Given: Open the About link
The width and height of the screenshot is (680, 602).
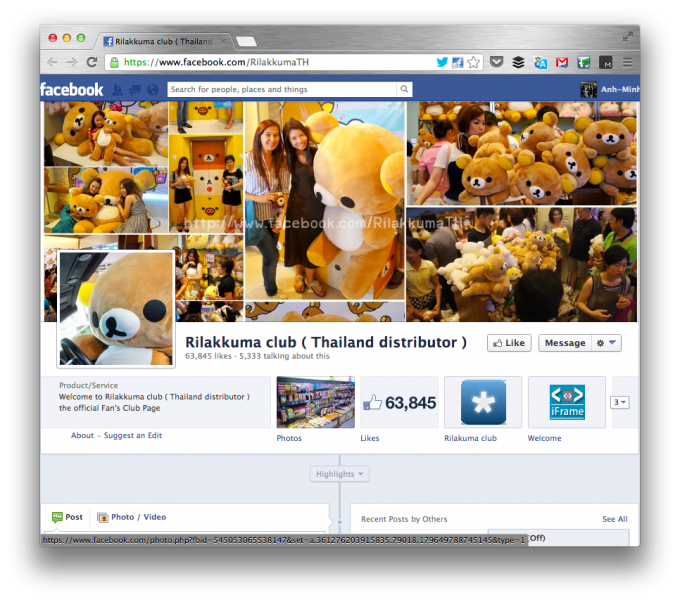Looking at the screenshot, I should 82,435.
